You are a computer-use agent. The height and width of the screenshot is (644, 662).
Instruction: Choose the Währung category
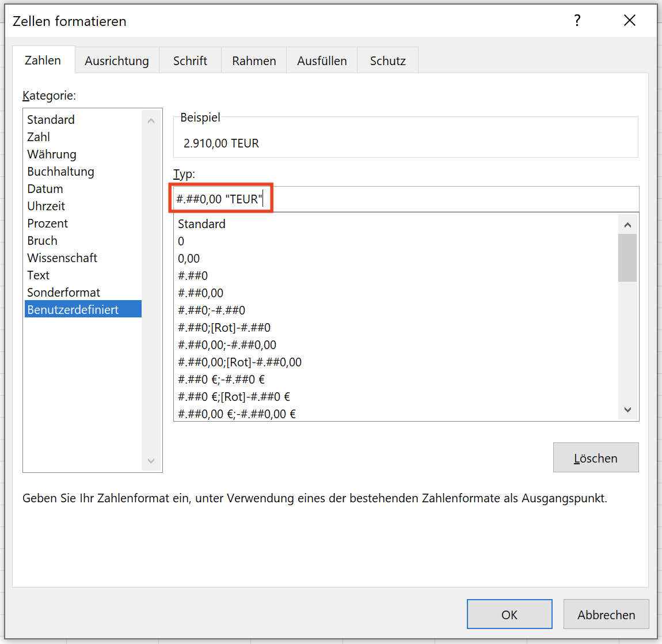52,154
